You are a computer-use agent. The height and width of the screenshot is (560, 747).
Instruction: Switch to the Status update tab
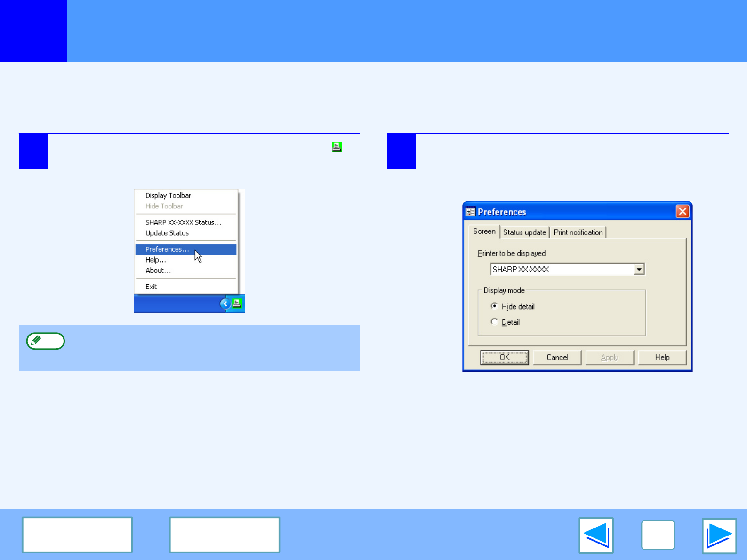[524, 232]
